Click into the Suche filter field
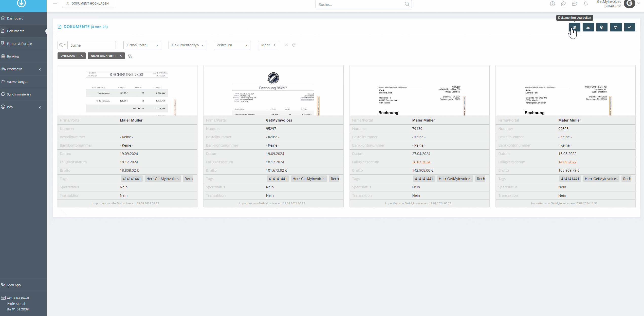The image size is (644, 316). point(91,45)
